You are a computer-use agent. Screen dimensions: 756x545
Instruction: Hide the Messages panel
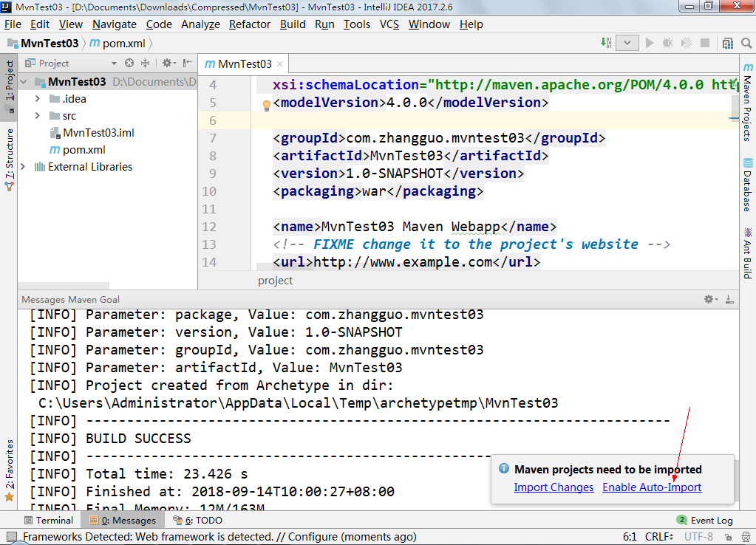pos(729,299)
